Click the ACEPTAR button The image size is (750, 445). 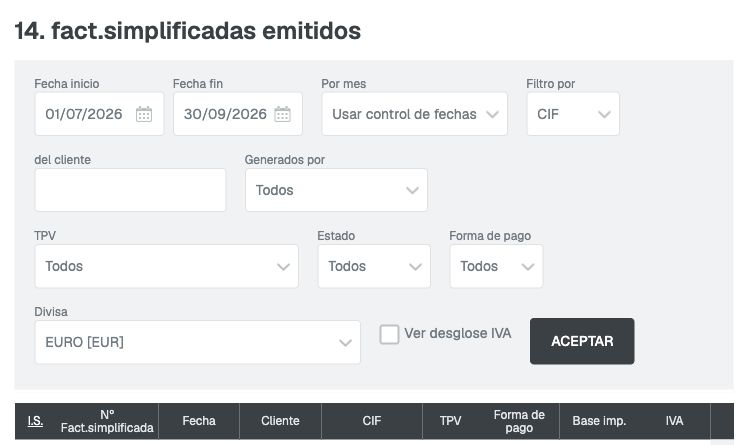pyautogui.click(x=582, y=341)
